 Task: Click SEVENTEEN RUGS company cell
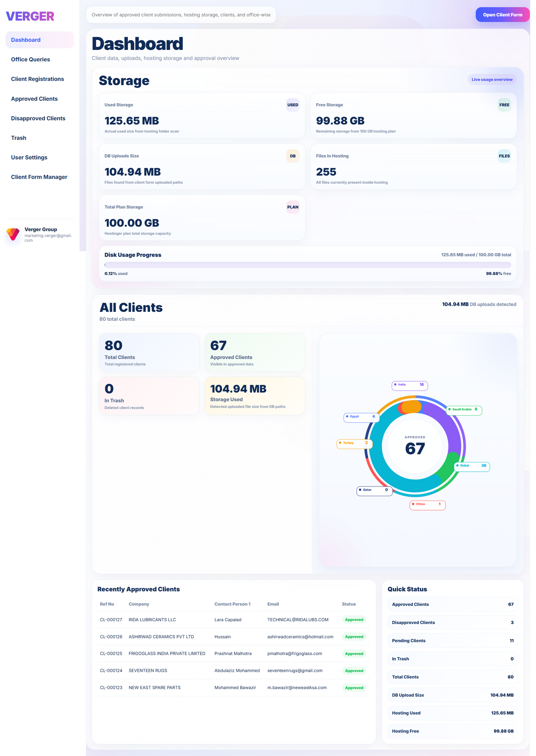[x=148, y=671]
